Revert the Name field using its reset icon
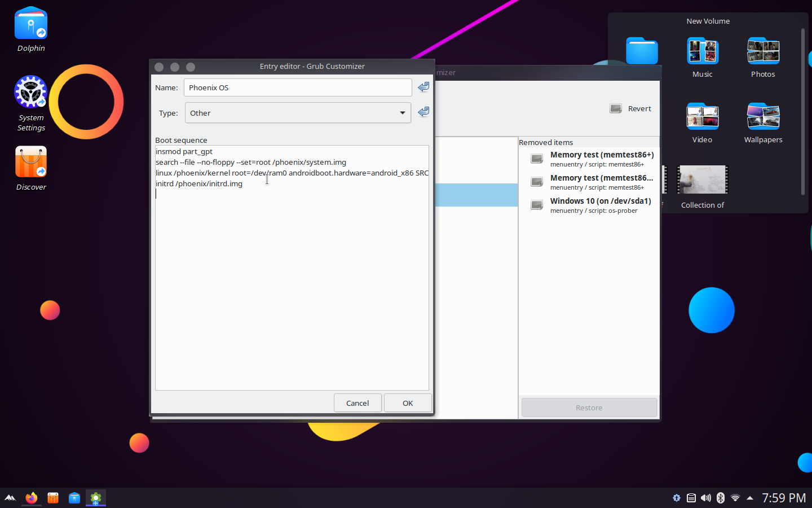Screen dimensions: 812x508 (x=423, y=87)
